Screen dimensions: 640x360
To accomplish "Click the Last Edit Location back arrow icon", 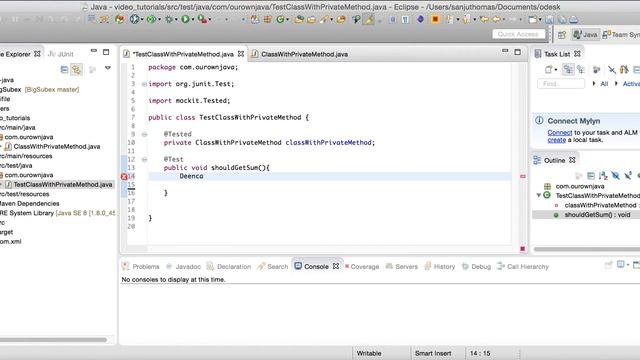I will (x=484, y=19).
